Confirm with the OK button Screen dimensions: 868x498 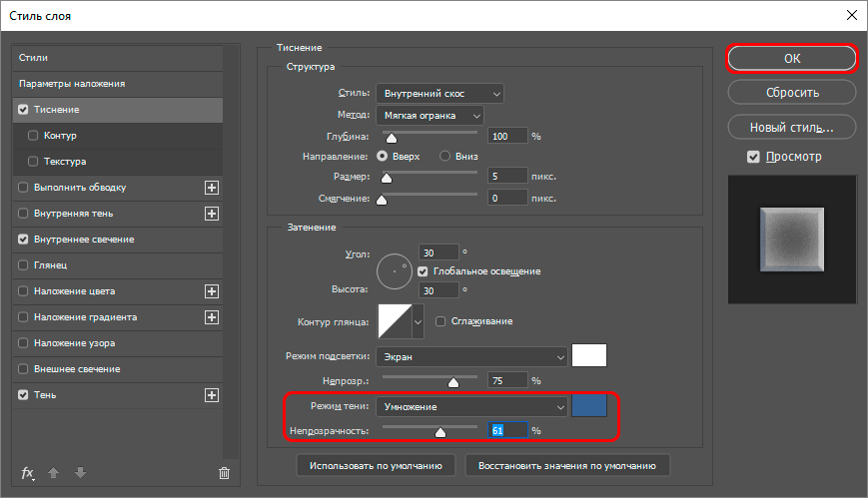point(792,59)
